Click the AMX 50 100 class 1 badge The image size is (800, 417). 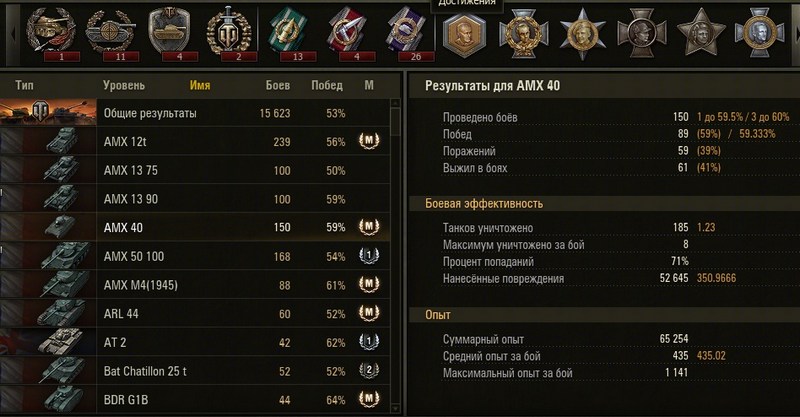(369, 256)
